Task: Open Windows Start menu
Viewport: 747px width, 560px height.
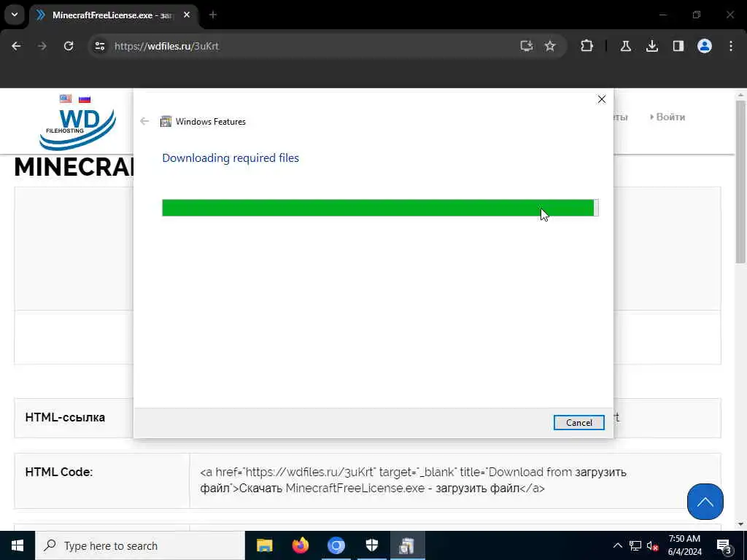Action: pyautogui.click(x=18, y=545)
